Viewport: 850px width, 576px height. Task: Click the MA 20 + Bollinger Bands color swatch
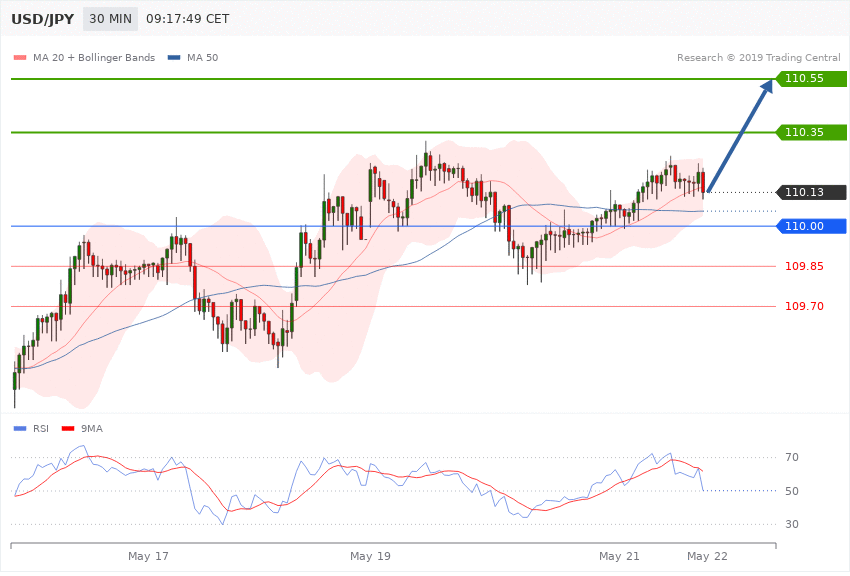(x=20, y=58)
